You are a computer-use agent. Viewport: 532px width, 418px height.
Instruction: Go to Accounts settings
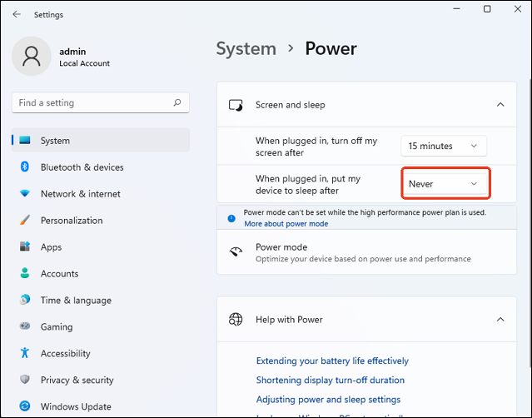(59, 274)
